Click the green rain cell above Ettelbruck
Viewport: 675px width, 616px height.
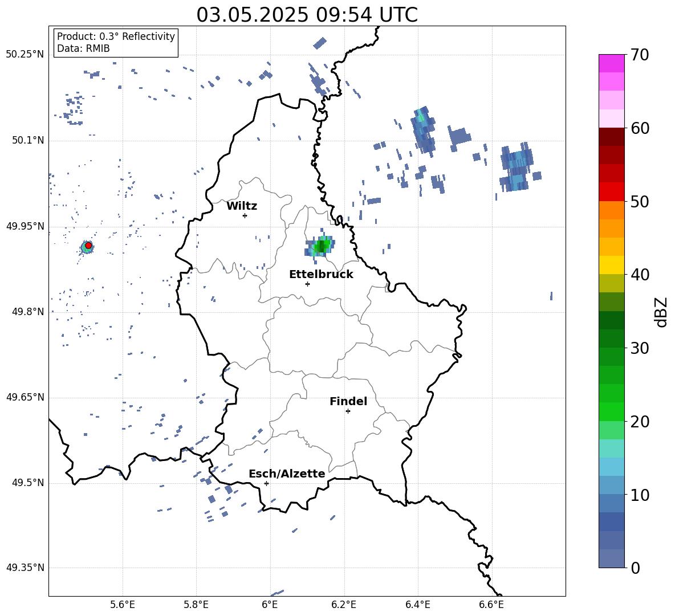pyautogui.click(x=321, y=247)
